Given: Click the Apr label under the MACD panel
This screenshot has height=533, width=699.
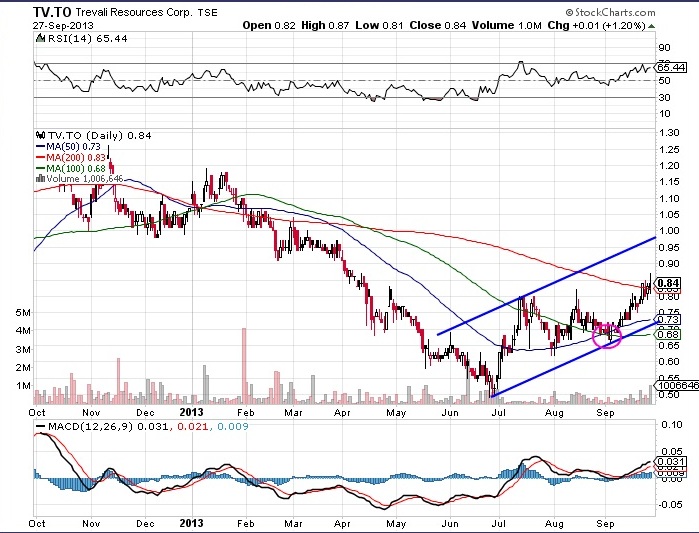Looking at the screenshot, I should click(x=342, y=523).
